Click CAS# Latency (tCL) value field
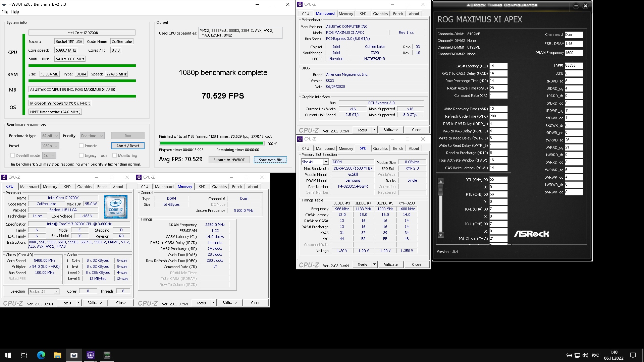The width and height of the screenshot is (644, 362). pos(498,66)
